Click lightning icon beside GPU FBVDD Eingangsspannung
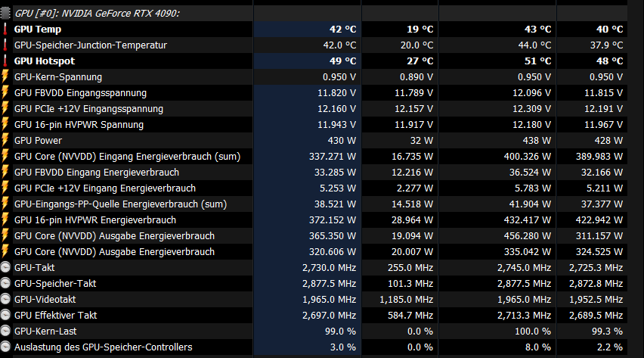This screenshot has height=358, width=644. point(5,92)
